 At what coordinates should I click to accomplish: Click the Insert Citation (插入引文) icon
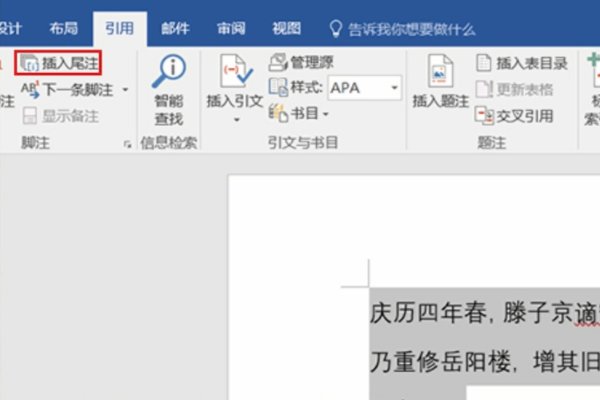(236, 72)
